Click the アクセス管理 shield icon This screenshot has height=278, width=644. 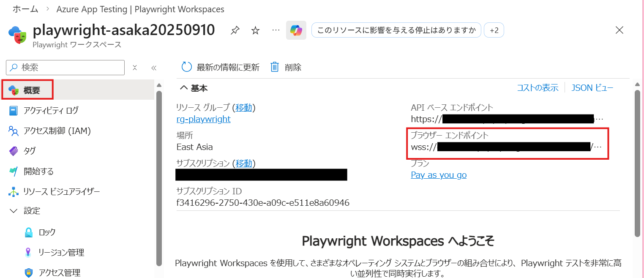point(29,273)
